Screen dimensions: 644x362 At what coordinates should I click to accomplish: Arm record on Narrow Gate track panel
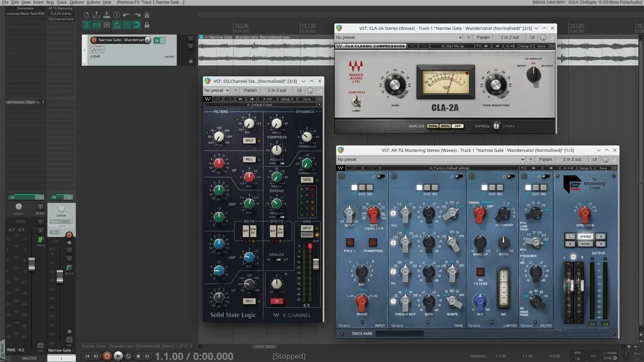(94, 40)
